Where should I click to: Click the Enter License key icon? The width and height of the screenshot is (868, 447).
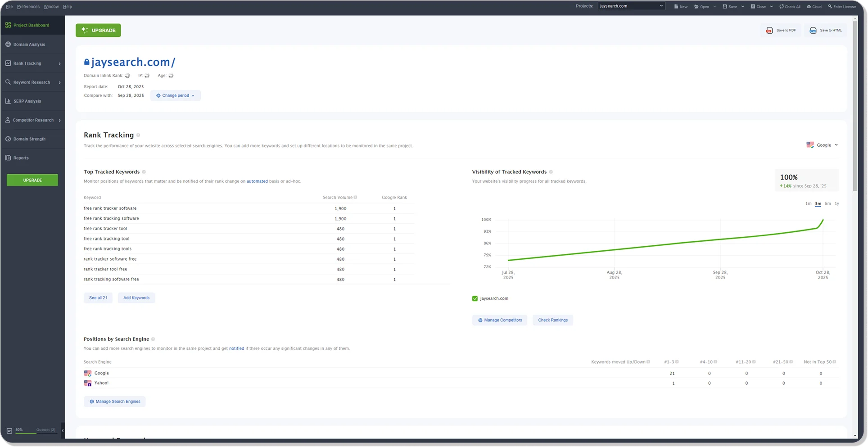point(830,6)
